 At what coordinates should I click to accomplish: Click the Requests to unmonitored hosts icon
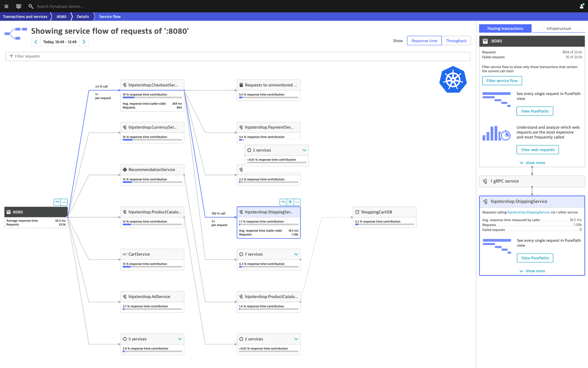click(x=241, y=85)
